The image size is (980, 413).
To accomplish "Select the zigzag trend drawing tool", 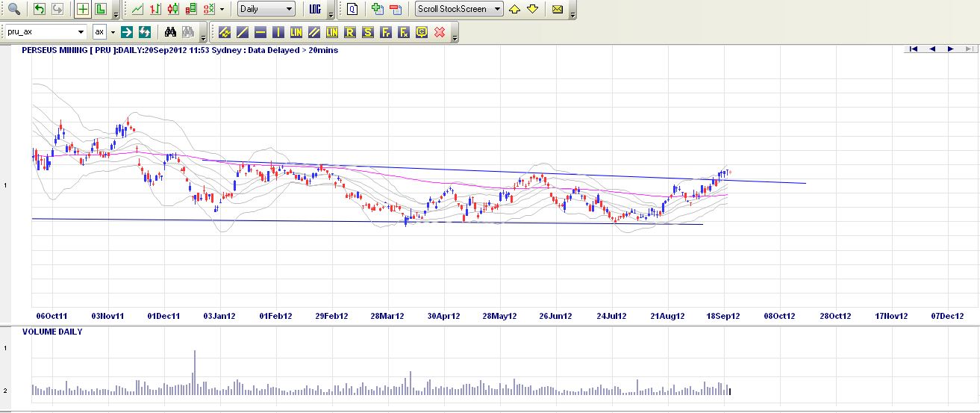I will (x=225, y=31).
